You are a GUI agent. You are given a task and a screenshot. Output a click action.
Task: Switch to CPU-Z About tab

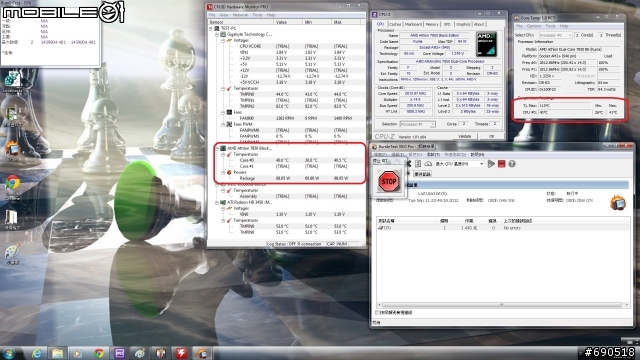pos(479,24)
